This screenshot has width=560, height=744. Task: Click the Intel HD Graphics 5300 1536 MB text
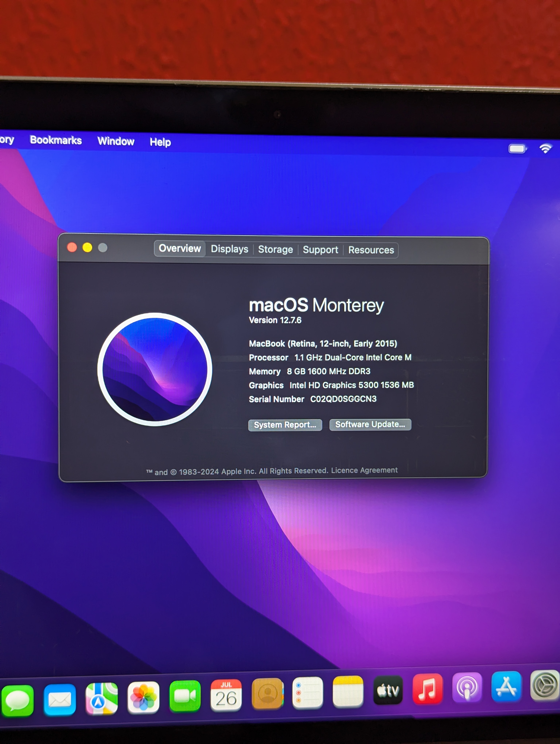coord(352,385)
